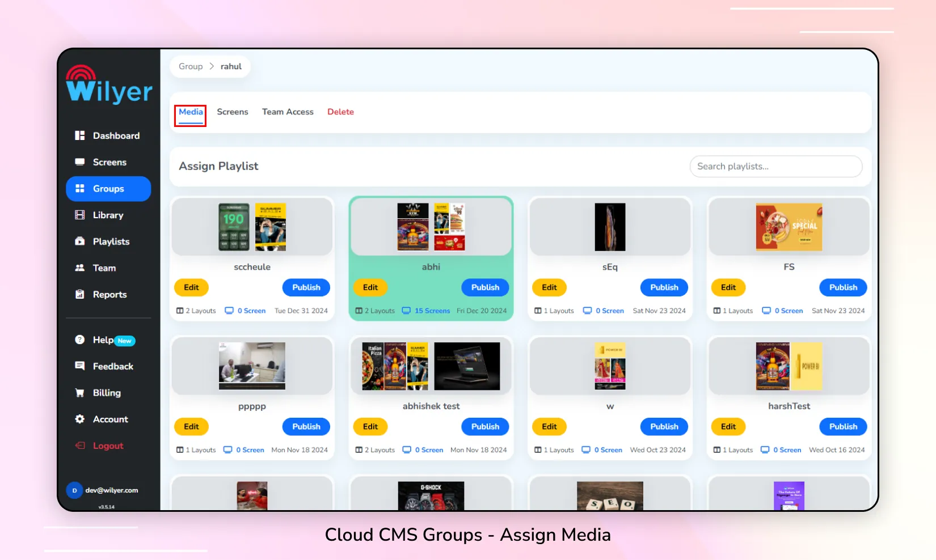936x560 pixels.
Task: Click the layouts icon on scheule card
Action: point(180,311)
